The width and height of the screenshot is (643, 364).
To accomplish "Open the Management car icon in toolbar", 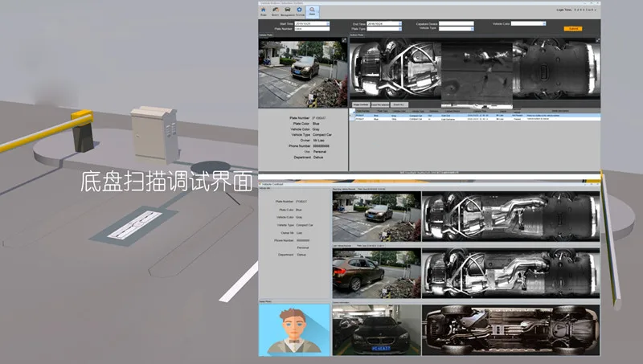I will tap(288, 11).
